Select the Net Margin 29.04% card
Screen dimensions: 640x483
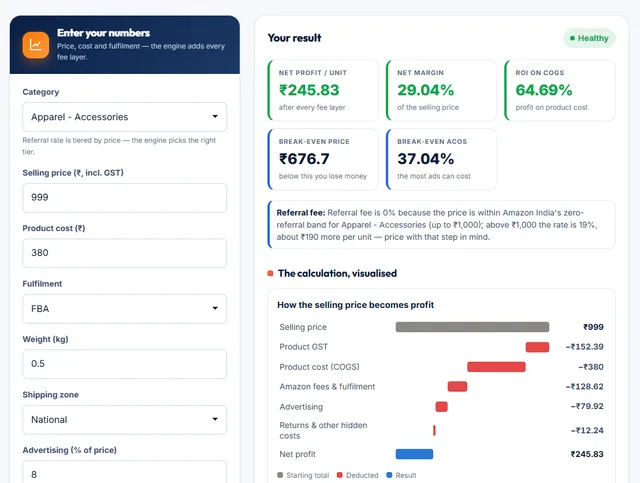(441, 90)
